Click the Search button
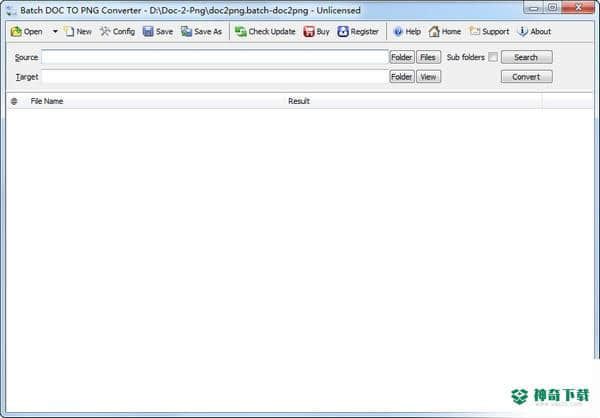 [x=527, y=57]
